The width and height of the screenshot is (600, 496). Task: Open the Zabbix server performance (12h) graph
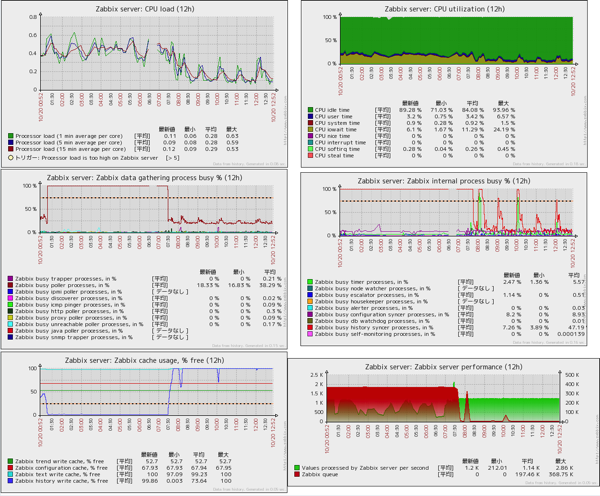coord(444,425)
